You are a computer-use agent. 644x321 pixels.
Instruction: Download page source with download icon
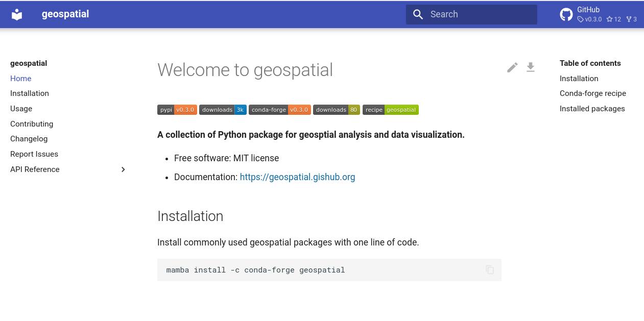531,67
